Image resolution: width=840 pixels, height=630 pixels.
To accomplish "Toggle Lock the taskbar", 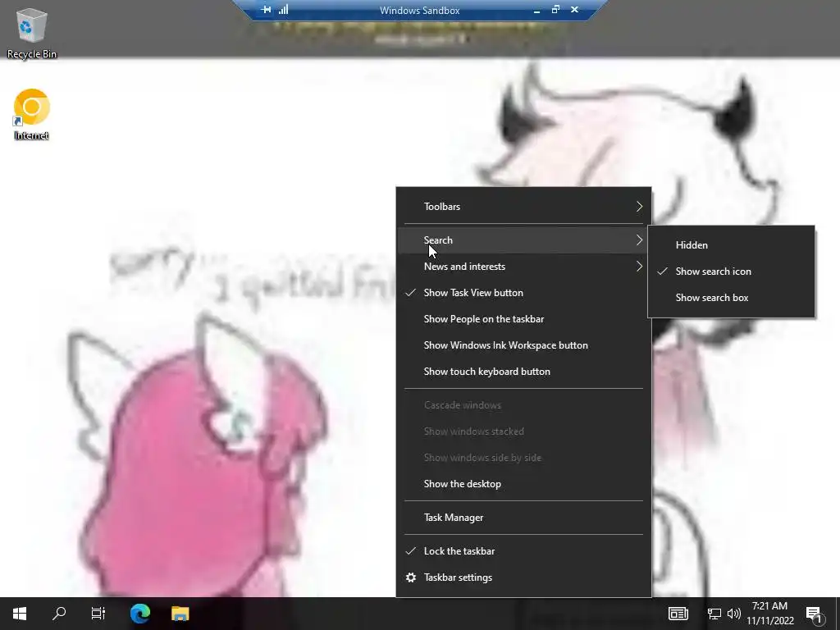I will [x=523, y=550].
